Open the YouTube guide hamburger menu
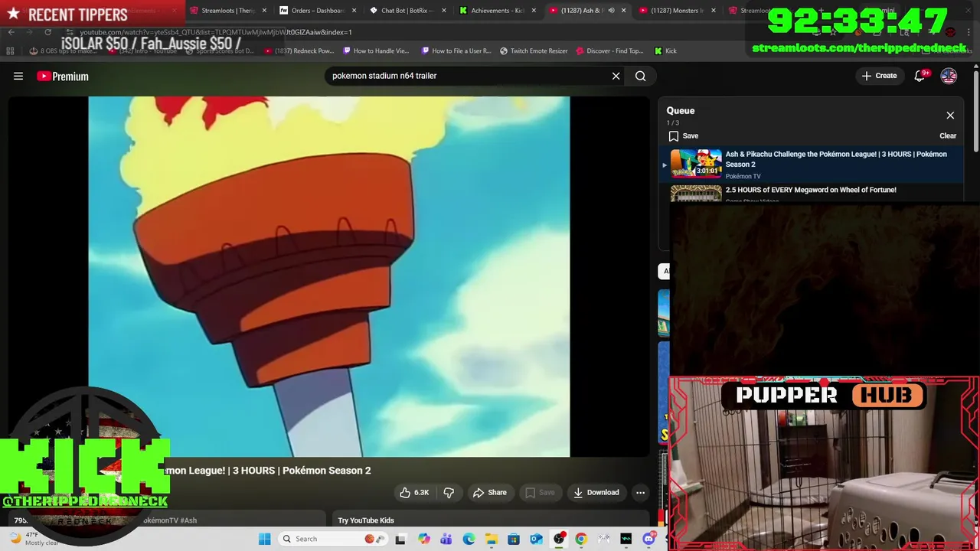Screen dimensions: 980x551 click(x=18, y=76)
